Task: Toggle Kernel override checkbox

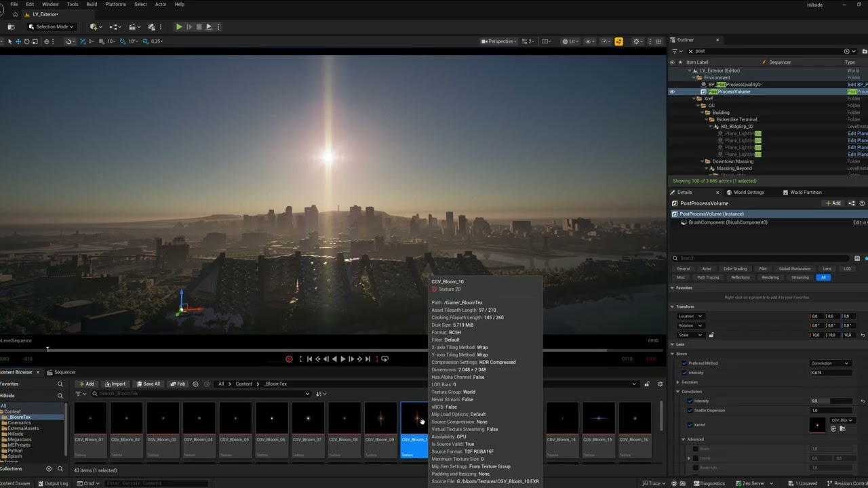Action: [690, 425]
